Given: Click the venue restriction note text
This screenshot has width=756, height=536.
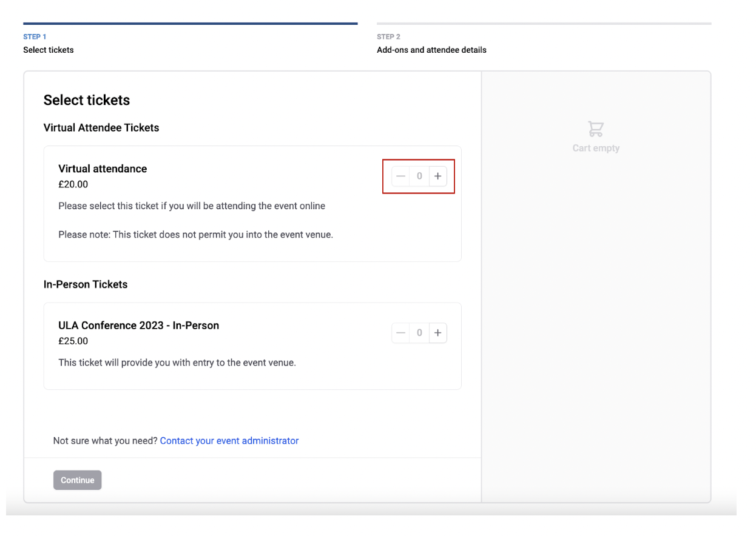Looking at the screenshot, I should pos(195,235).
